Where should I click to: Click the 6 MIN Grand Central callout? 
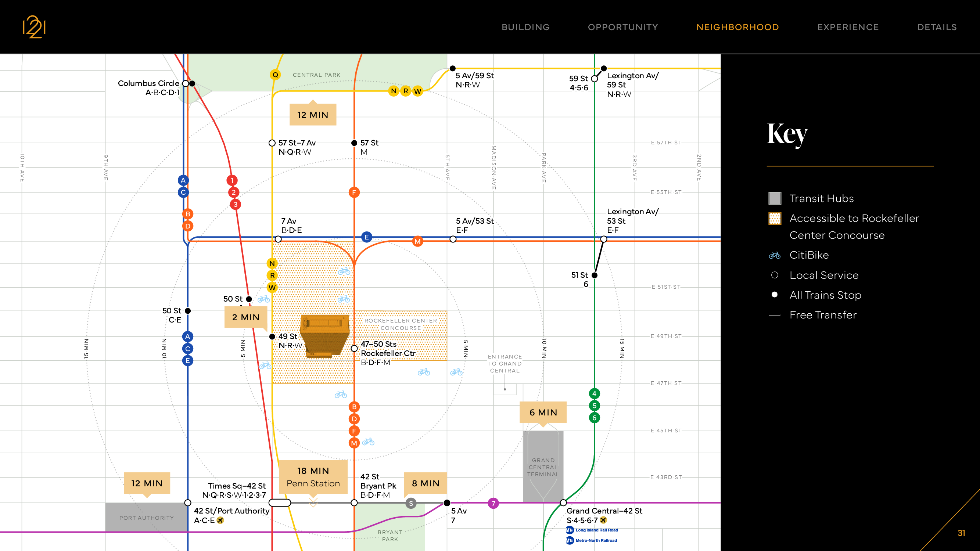pos(543,412)
